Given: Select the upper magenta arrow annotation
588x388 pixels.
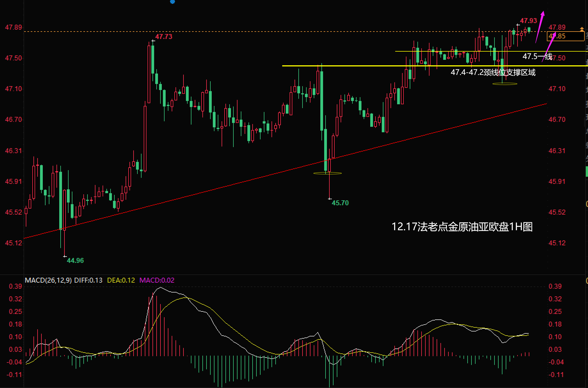Looking at the screenshot, I should click(540, 27).
